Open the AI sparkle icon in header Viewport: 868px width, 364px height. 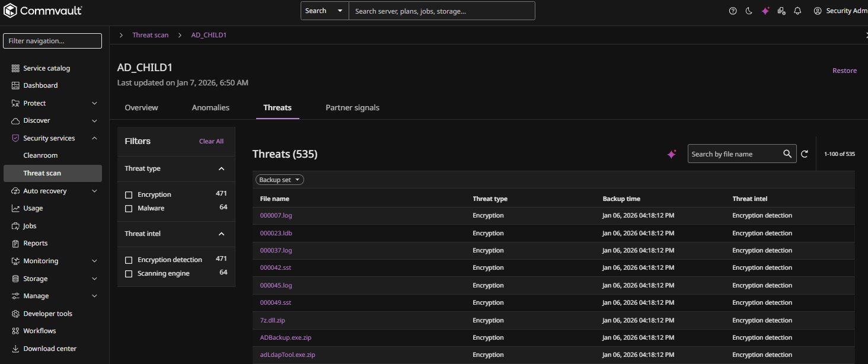point(765,11)
